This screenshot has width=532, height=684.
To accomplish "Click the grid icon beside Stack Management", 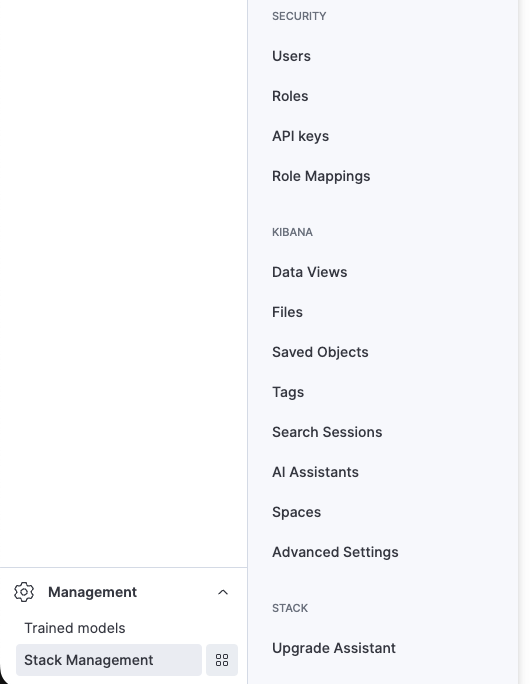I will 222,660.
